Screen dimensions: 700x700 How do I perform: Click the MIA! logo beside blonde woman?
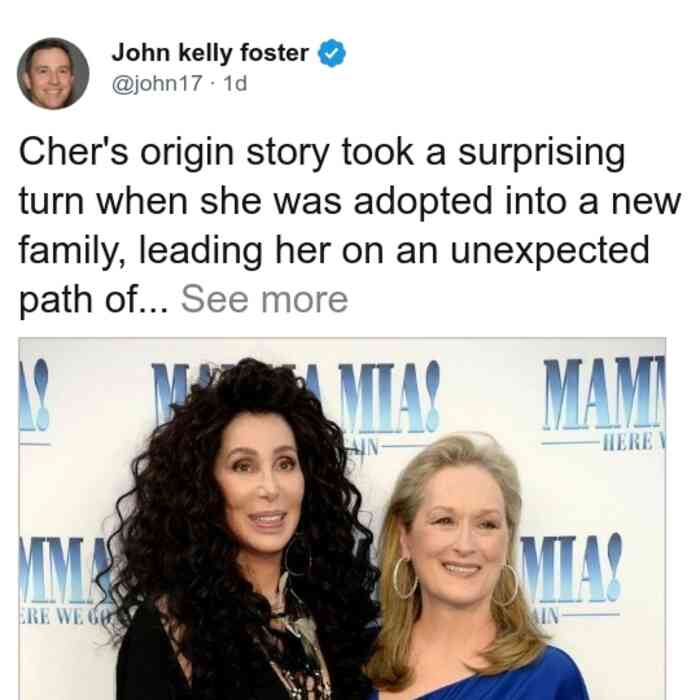571,568
